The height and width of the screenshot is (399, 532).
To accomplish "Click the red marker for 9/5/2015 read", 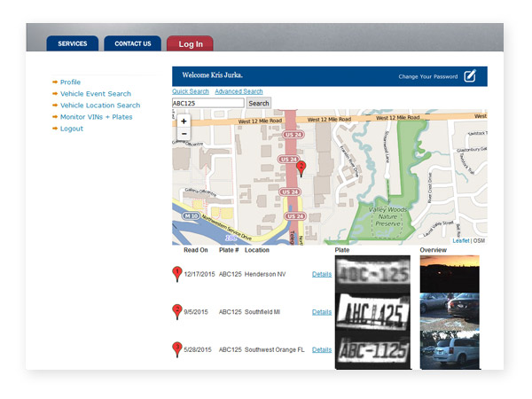I will [x=176, y=311].
